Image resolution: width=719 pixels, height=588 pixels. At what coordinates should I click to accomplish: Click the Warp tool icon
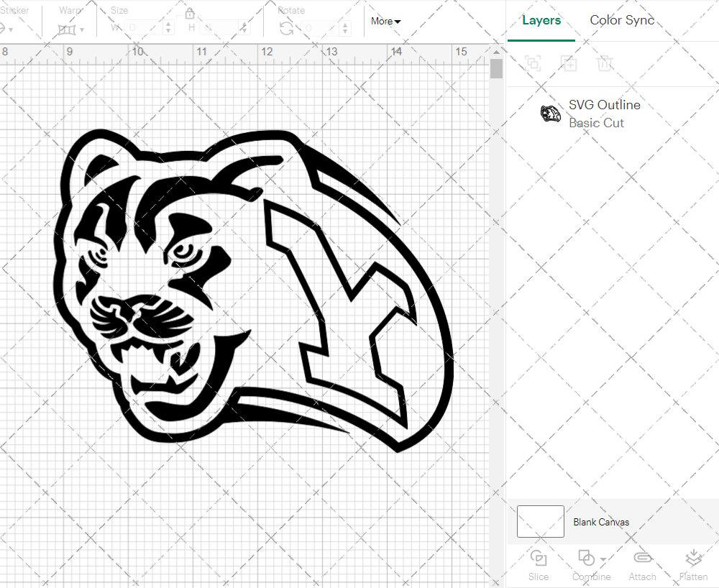coord(68,29)
